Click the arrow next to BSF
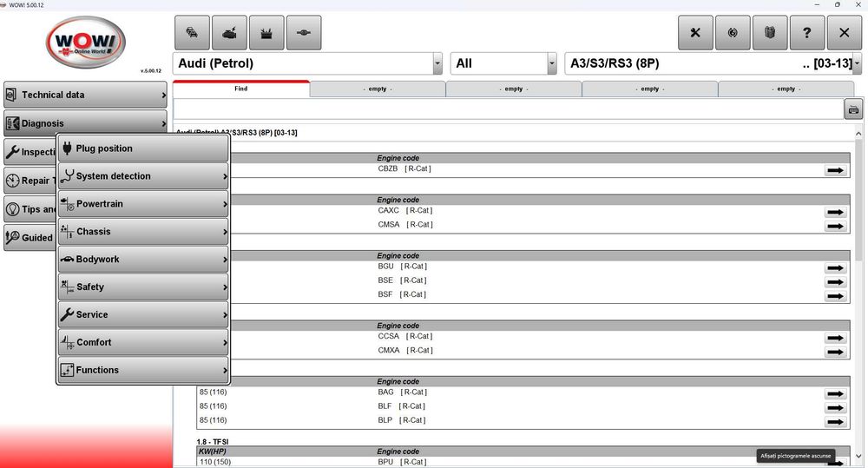This screenshot has width=868, height=468. tap(835, 296)
